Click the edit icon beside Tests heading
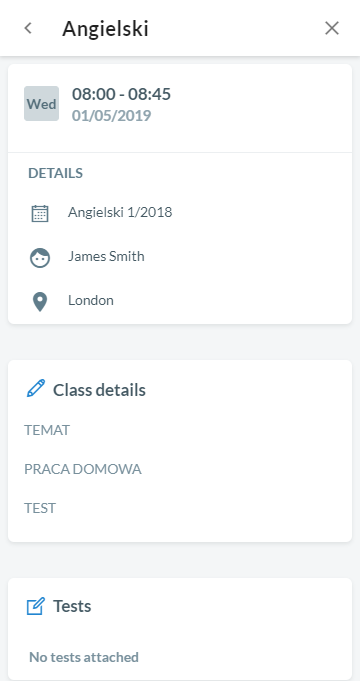Screen dimensions: 360x681 pyautogui.click(x=36, y=606)
